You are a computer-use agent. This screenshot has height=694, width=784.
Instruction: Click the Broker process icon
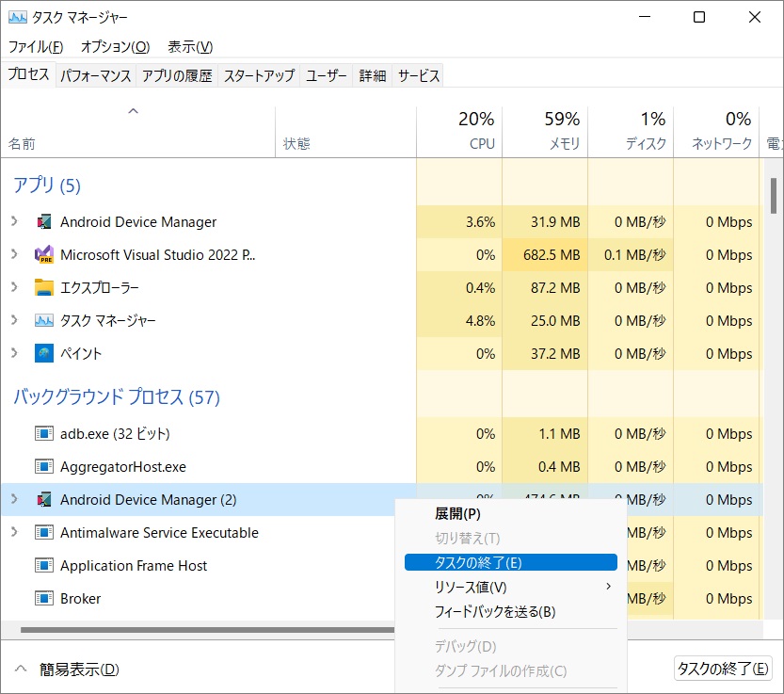44,599
